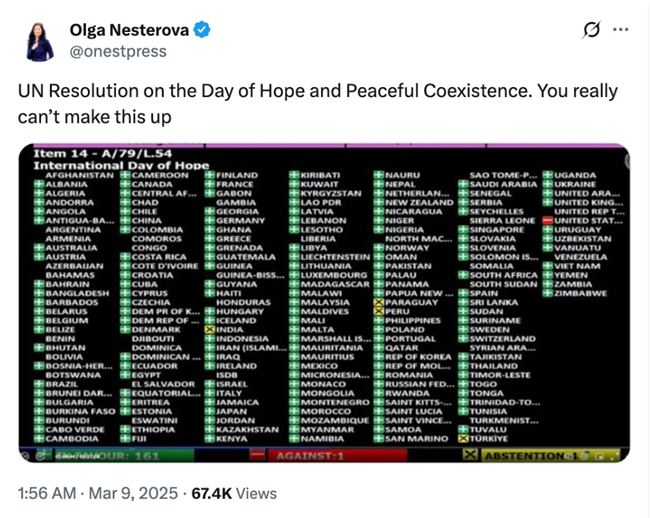Image resolution: width=650 pixels, height=518 pixels.
Task: Click the red minus icon left of AGAINST
Action: pos(257,455)
